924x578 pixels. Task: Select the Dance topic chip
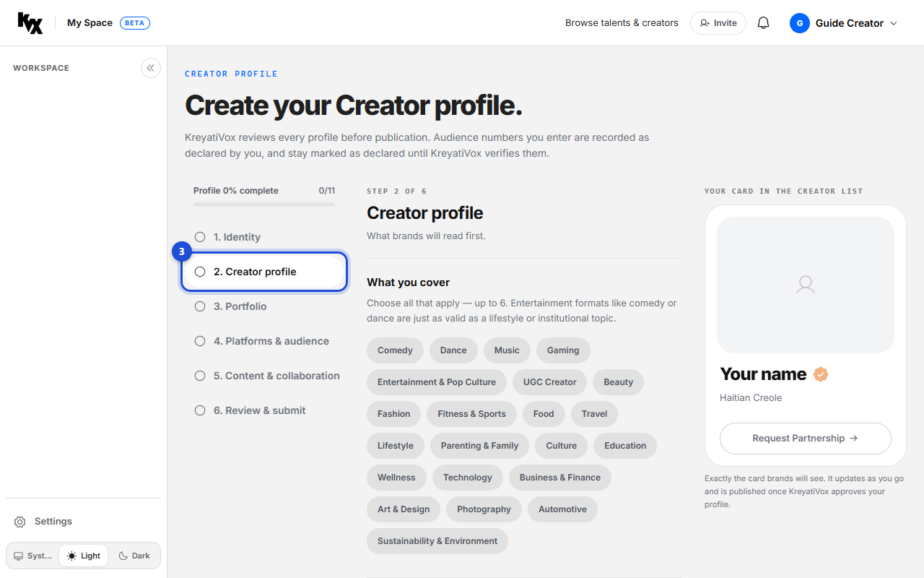[453, 350]
